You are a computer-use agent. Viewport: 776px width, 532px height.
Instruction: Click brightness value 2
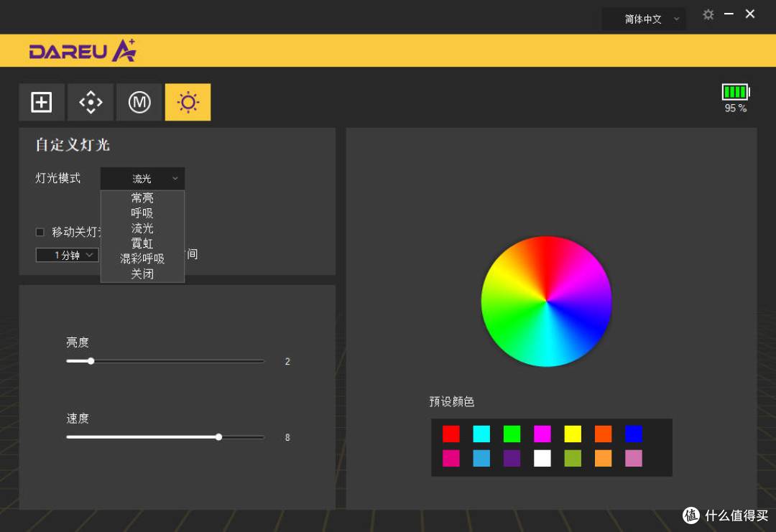287,361
